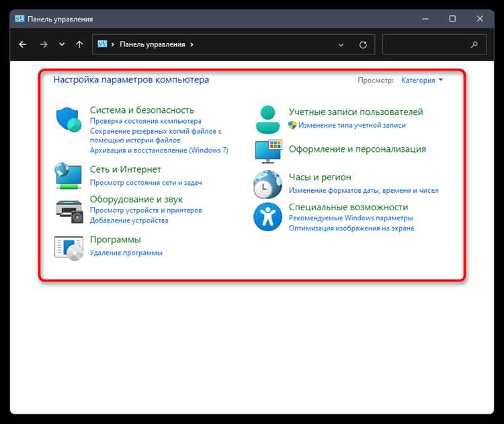
Task: Open Оборудование и звук category
Action: pyautogui.click(x=136, y=200)
